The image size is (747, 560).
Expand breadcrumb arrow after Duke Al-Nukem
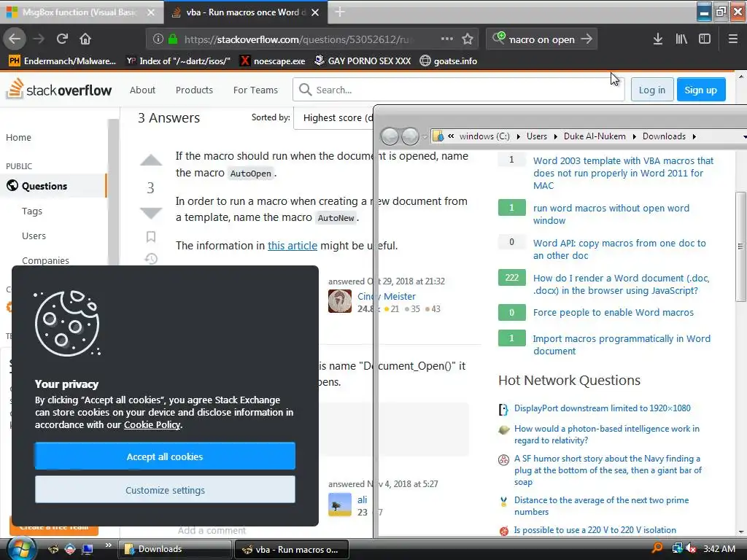pos(634,136)
